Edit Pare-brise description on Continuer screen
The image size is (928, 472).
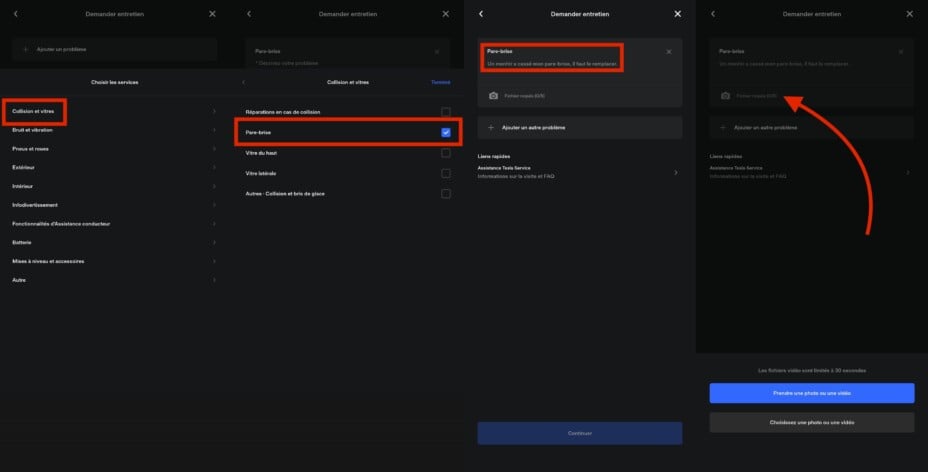click(x=552, y=64)
